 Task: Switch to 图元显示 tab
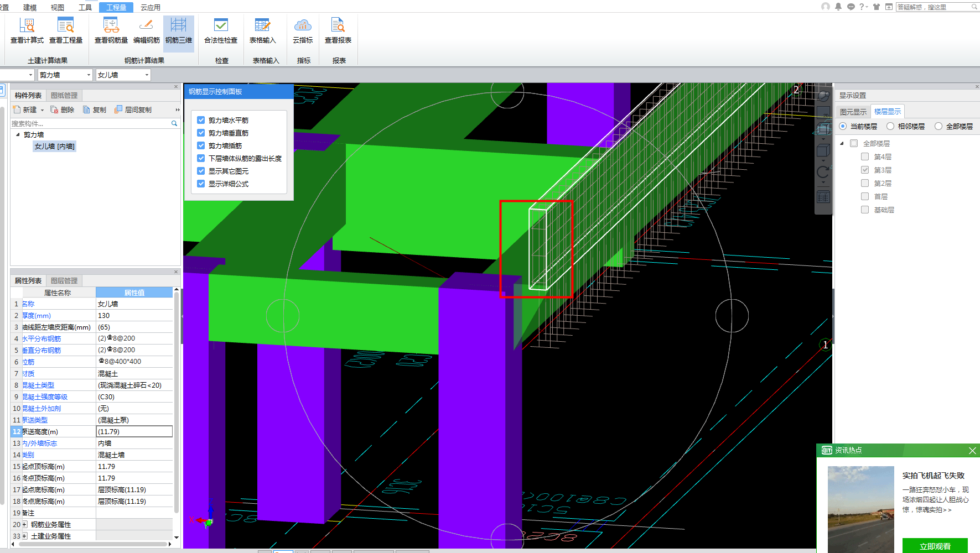pyautogui.click(x=853, y=112)
